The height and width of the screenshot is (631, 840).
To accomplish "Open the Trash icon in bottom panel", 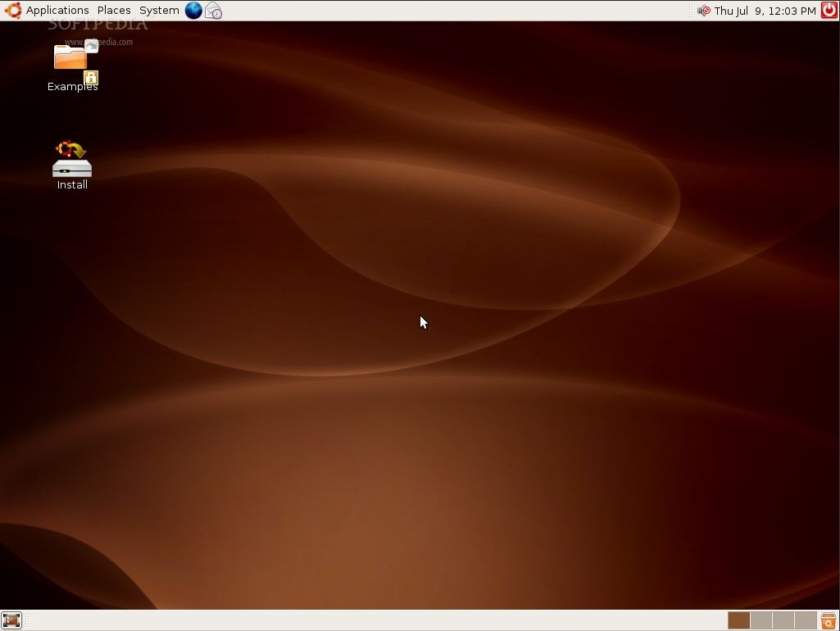I will (829, 620).
